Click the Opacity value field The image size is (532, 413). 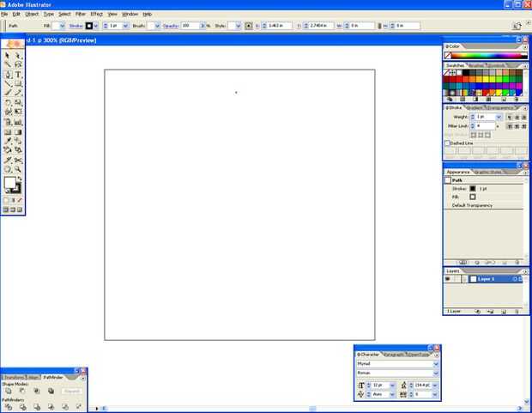pos(190,26)
